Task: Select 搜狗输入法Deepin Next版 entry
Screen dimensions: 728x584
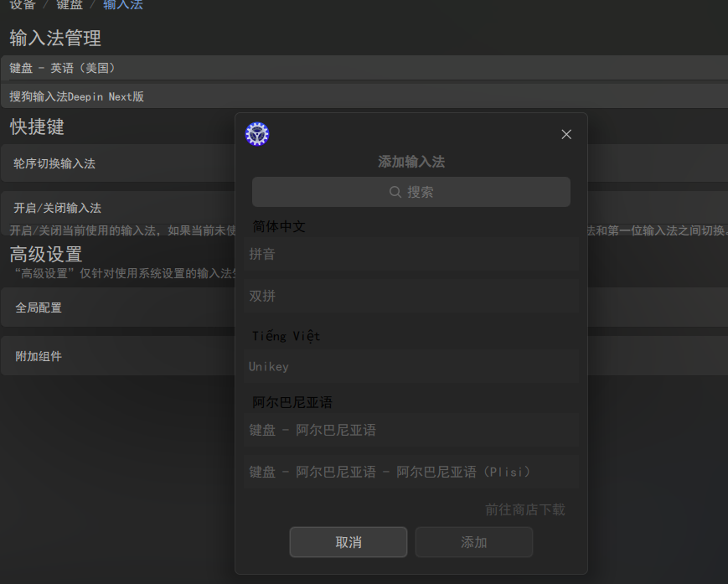Action: (364, 96)
